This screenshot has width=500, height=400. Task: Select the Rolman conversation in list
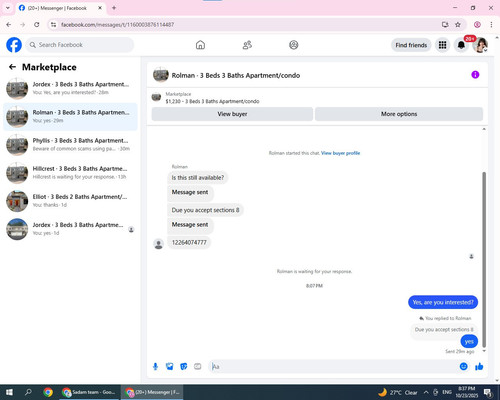(x=70, y=117)
